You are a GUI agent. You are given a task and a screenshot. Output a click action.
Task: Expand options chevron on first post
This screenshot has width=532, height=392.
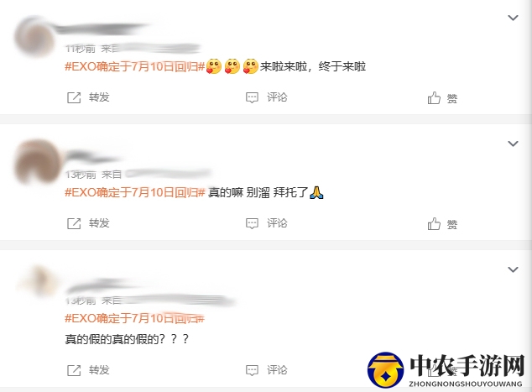tap(513, 18)
